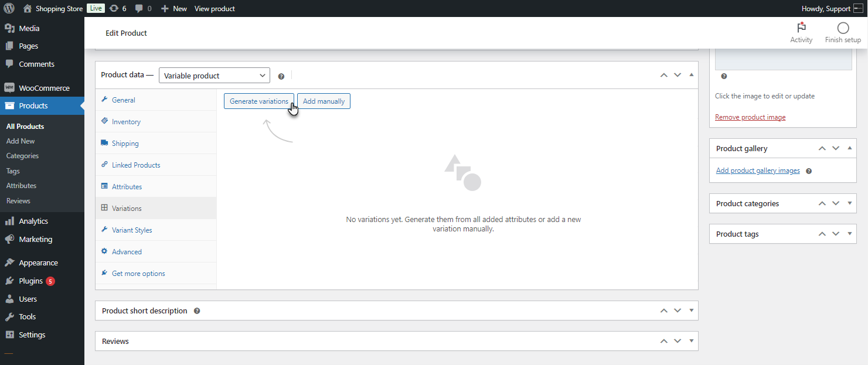The width and height of the screenshot is (868, 365).
Task: Click Remove product image link
Action: click(x=750, y=117)
